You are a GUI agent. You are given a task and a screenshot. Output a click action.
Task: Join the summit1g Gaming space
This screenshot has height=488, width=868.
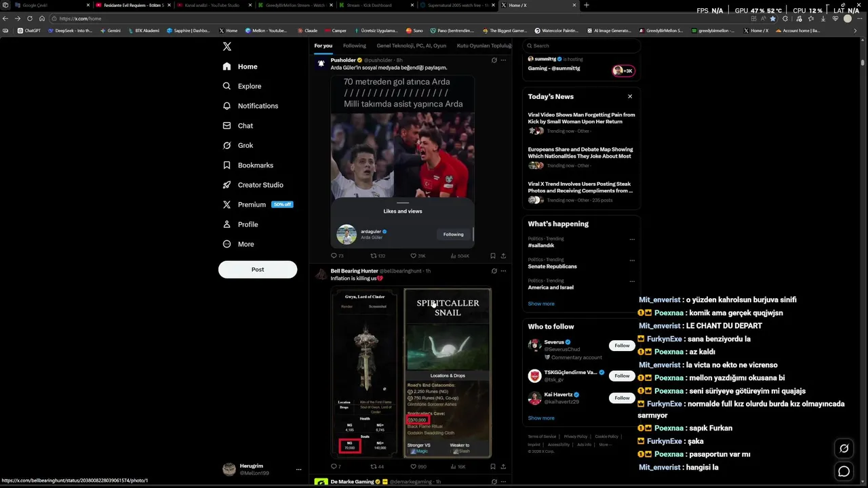coord(581,65)
